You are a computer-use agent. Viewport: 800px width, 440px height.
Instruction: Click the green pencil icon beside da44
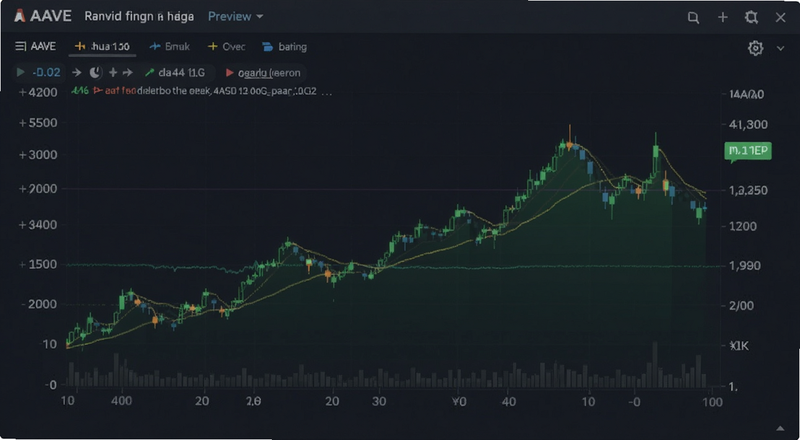(149, 73)
